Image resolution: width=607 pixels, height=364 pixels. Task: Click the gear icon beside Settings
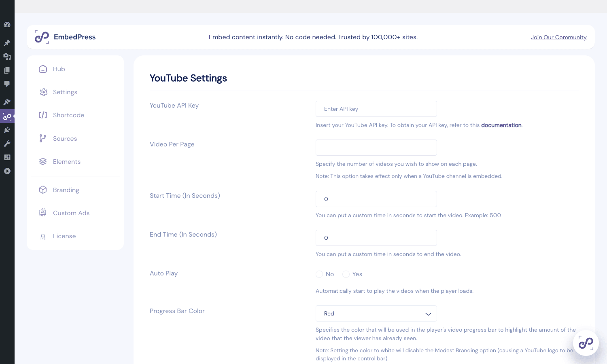click(43, 92)
